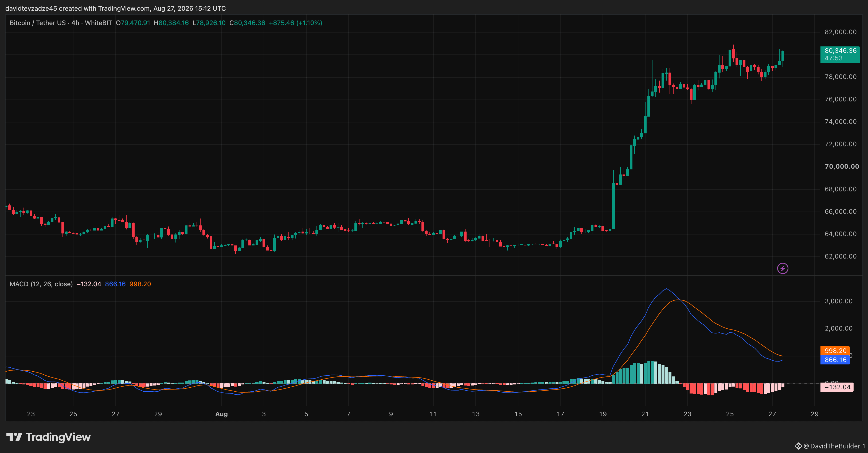Click the 2,000.00 MACD axis label
The image size is (868, 453).
coord(838,328)
